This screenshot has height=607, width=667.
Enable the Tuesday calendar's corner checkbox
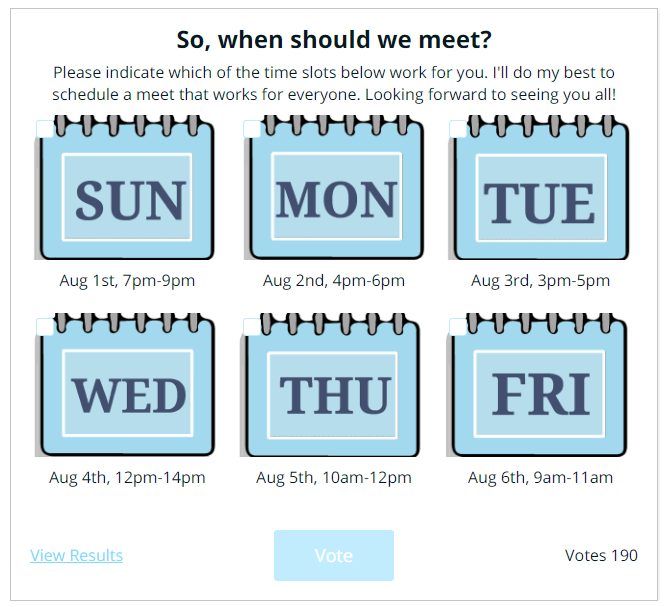(457, 130)
